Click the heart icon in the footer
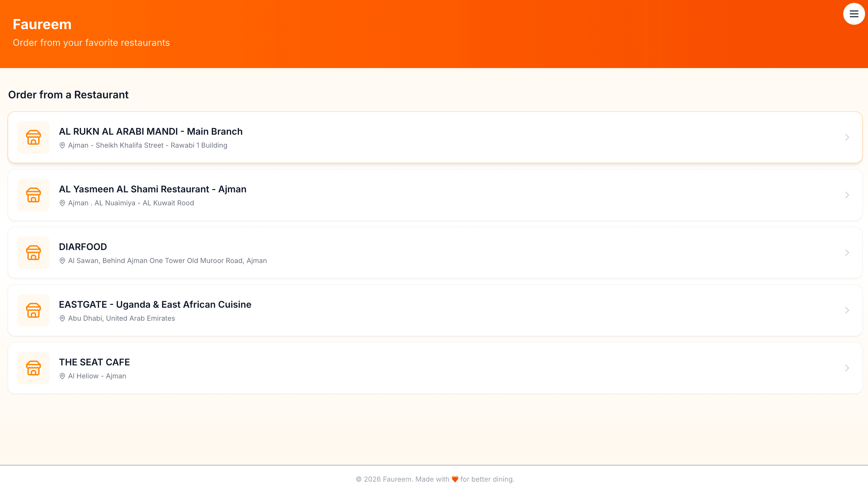The width and height of the screenshot is (868, 492). [x=454, y=479]
